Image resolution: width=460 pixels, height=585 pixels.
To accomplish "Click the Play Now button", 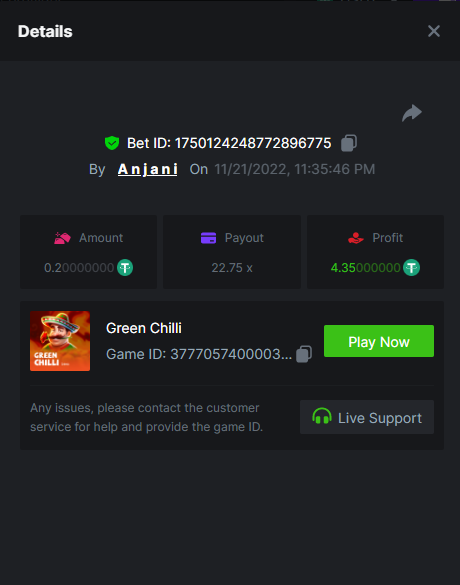I will pos(379,341).
